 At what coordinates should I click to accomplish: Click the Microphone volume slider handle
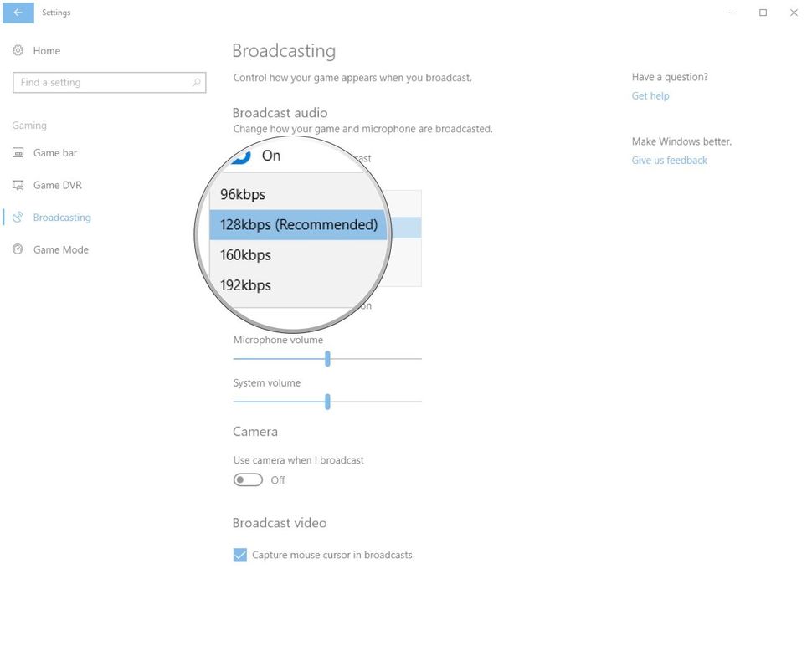327,359
